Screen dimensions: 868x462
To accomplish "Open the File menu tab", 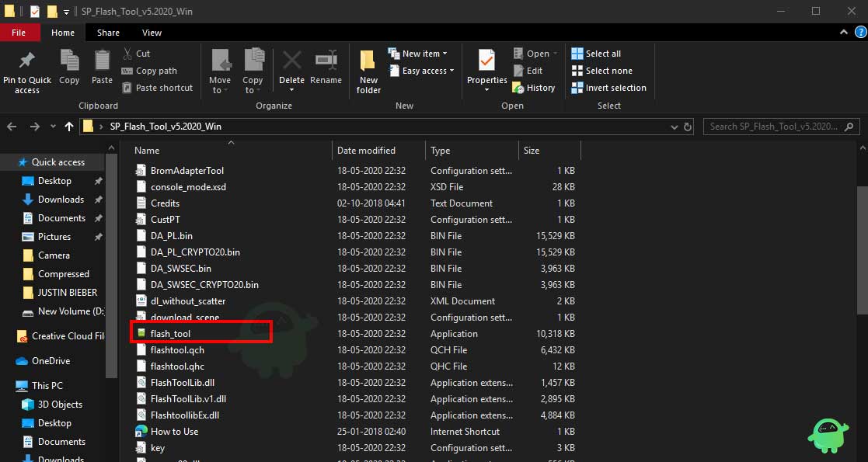I will point(19,33).
